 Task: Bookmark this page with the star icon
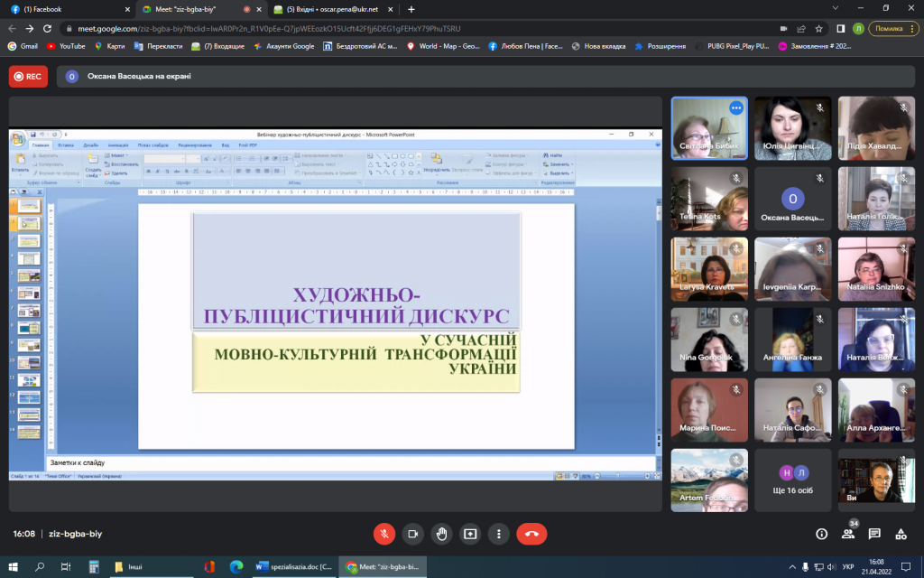[x=818, y=28]
